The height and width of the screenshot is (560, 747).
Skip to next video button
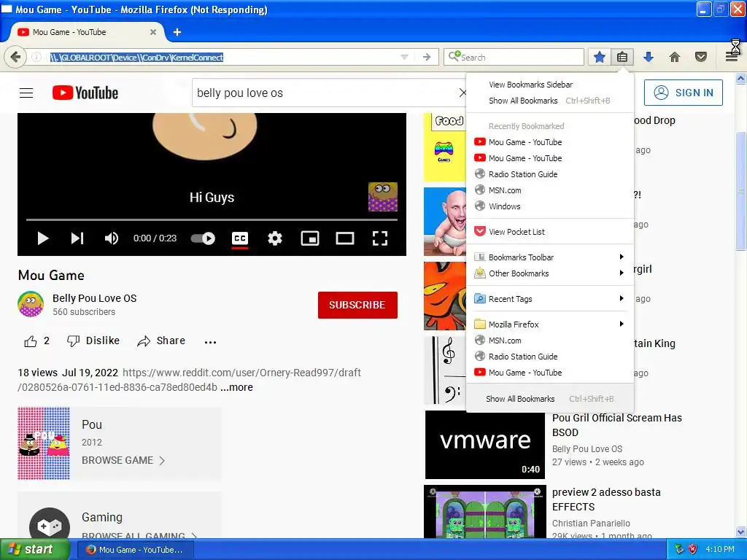pos(77,238)
